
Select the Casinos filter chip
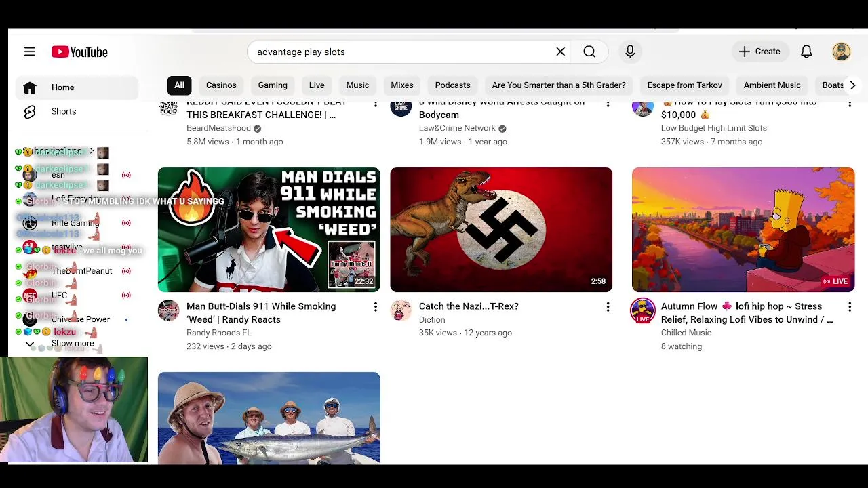click(221, 85)
